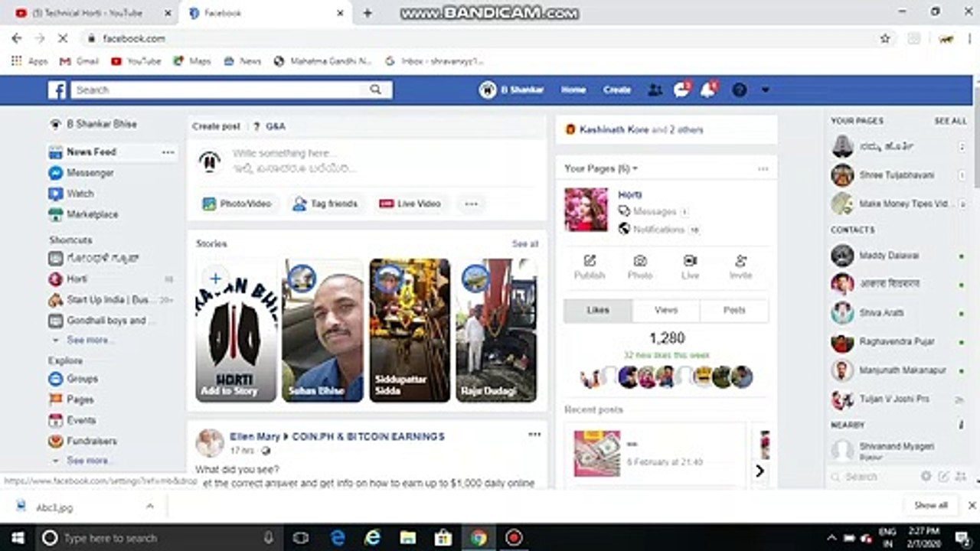Click new message compose icon in chat
The height and width of the screenshot is (551, 980).
943,476
